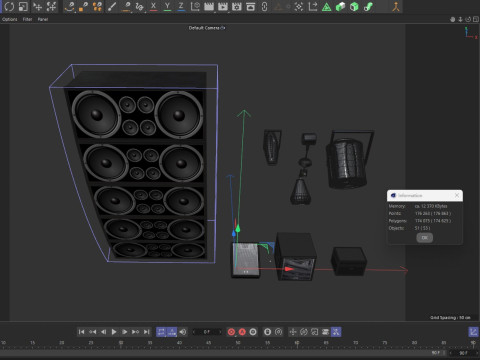Click the arrow-out-of-corner toolbar icon
Viewport: 480px width, 360px height.
pyautogui.click(x=313, y=7)
